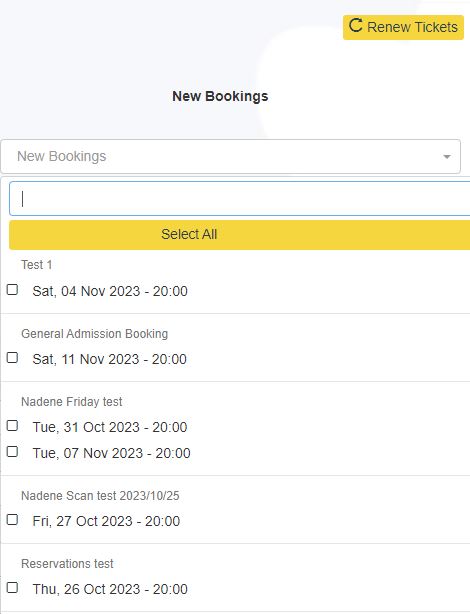Click the Nadene Friday test group header
Image resolution: width=470 pixels, height=614 pixels.
(x=72, y=402)
